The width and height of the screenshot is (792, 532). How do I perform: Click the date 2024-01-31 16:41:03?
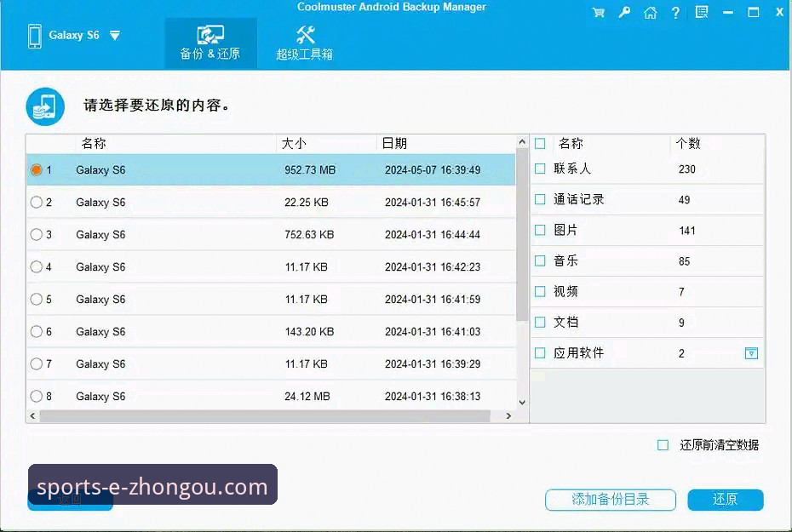[433, 332]
